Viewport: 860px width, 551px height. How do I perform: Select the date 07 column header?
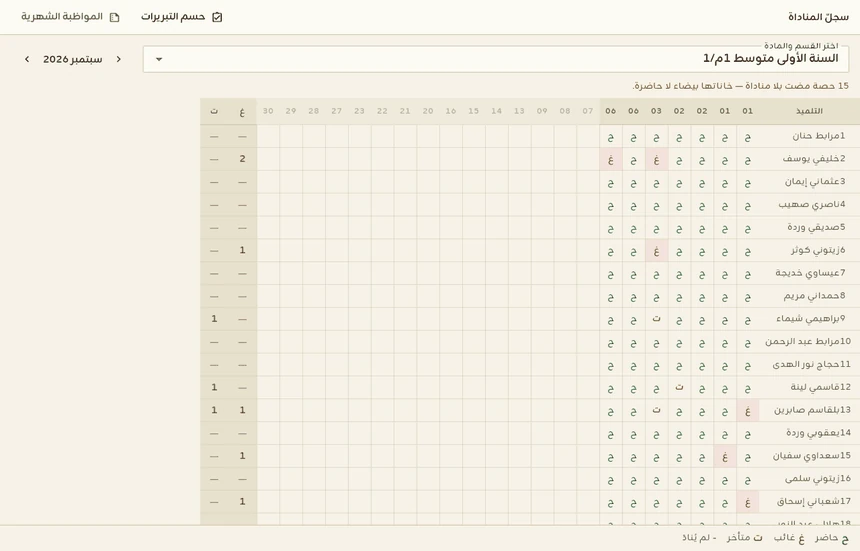click(588, 111)
